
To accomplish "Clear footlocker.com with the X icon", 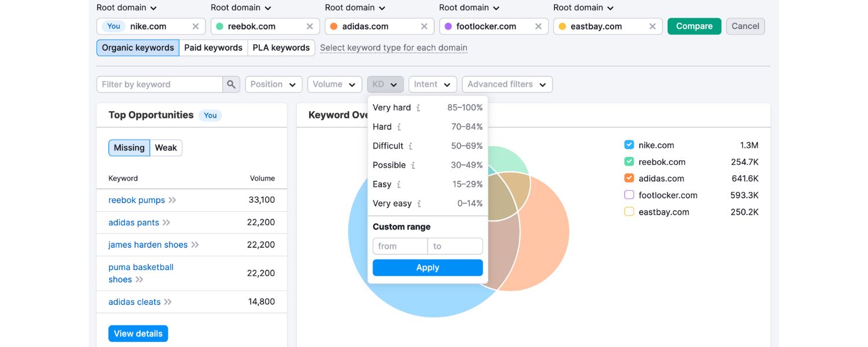I will pyautogui.click(x=538, y=27).
